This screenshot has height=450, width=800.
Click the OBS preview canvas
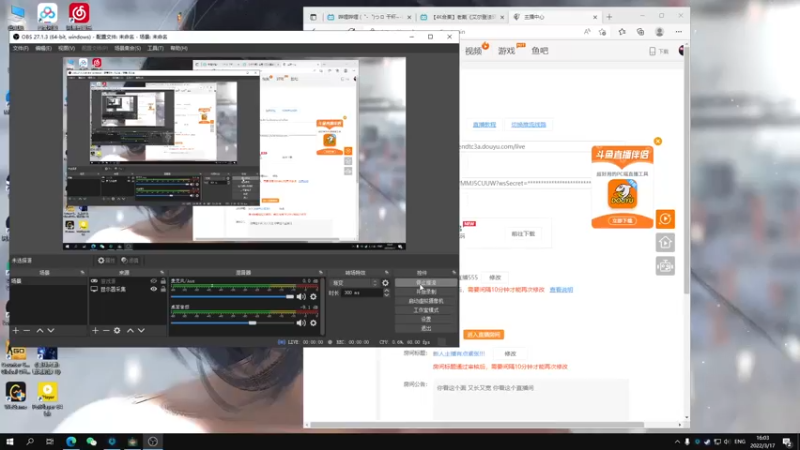(234, 153)
